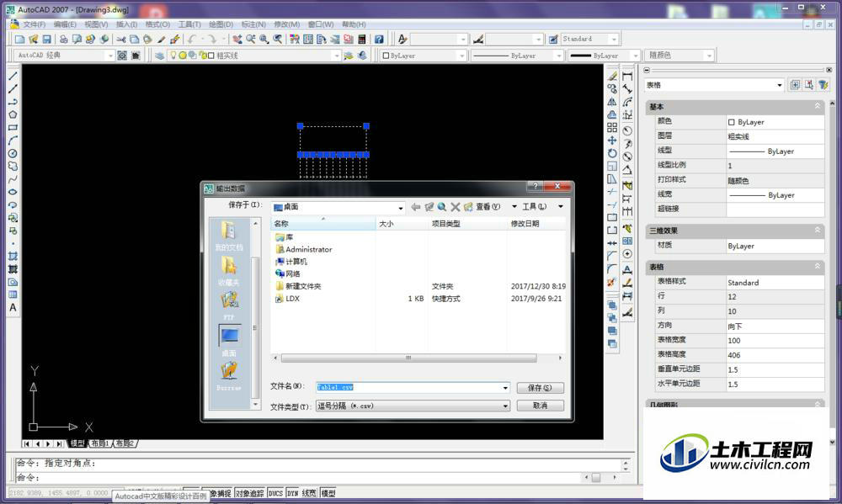
Task: Toggle the DUCS status bar button
Action: (x=275, y=493)
